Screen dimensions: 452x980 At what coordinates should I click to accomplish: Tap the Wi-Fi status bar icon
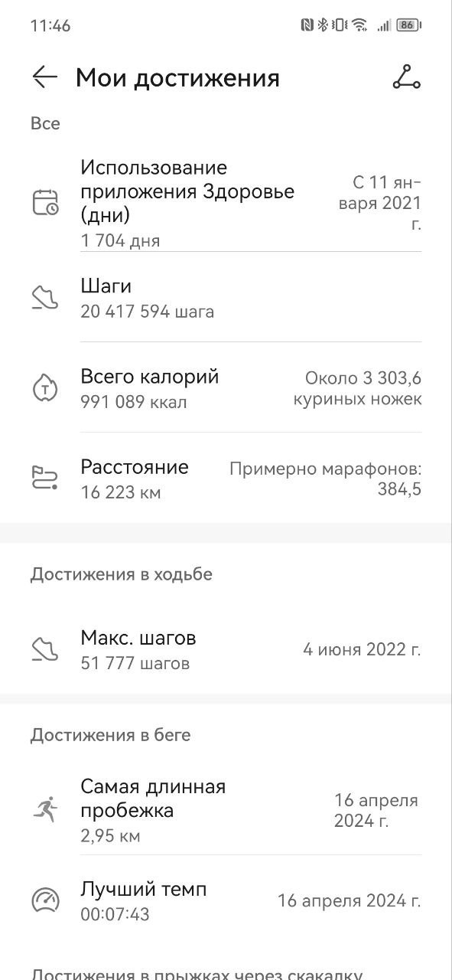click(x=359, y=25)
